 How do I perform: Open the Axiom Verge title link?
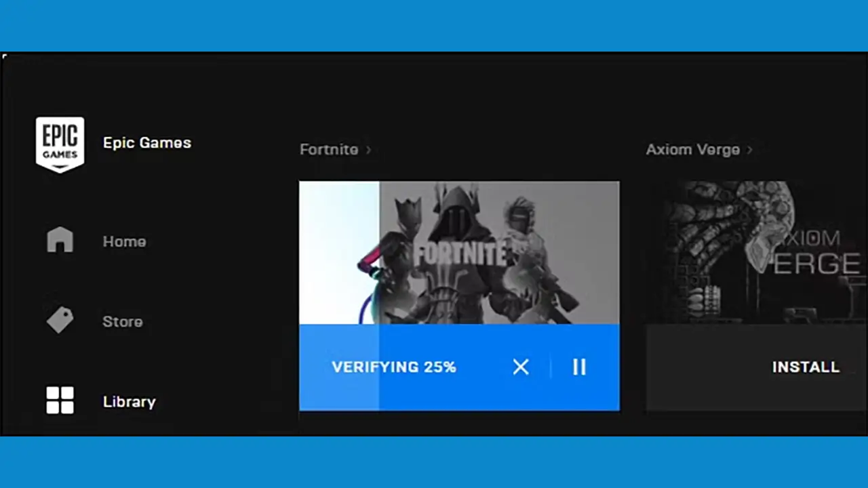(692, 149)
